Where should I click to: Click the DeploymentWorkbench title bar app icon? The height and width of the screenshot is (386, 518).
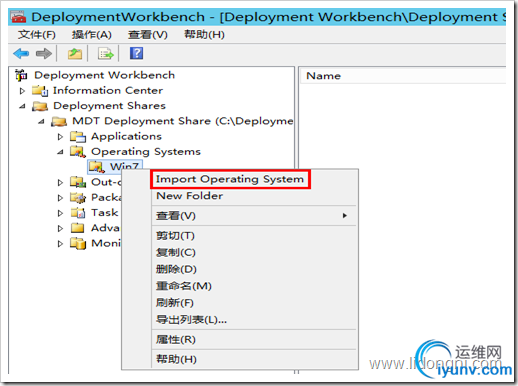(18, 17)
